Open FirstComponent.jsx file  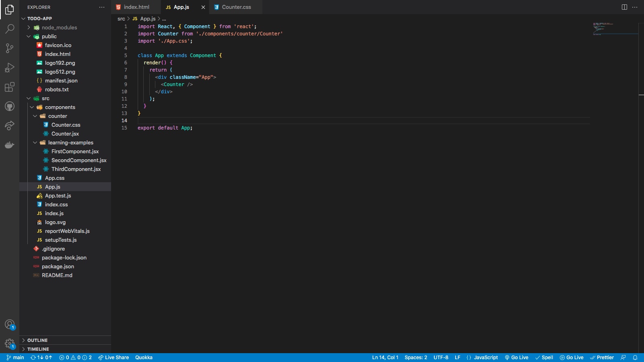(65, 151)
